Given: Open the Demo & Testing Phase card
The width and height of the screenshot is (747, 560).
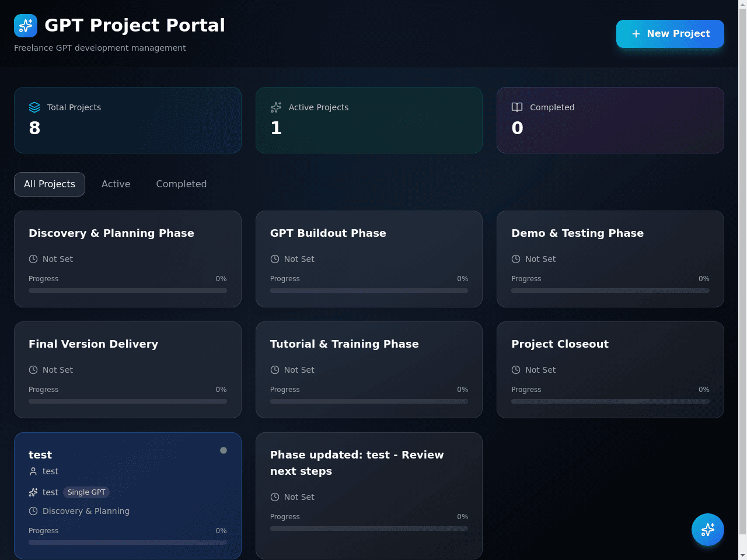Looking at the screenshot, I should tap(610, 259).
